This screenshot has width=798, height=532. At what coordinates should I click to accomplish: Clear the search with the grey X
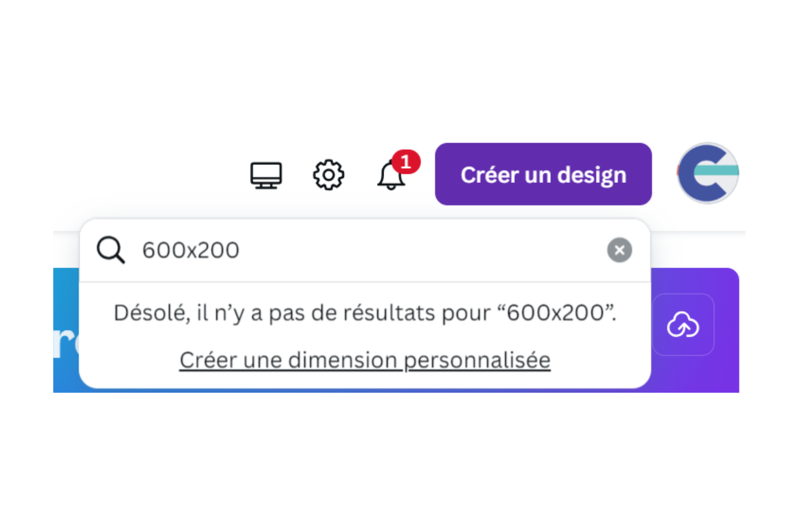[619, 250]
